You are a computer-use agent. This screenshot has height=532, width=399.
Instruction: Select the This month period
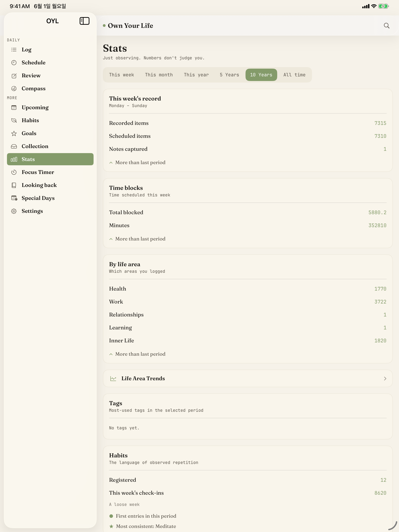coord(159,75)
